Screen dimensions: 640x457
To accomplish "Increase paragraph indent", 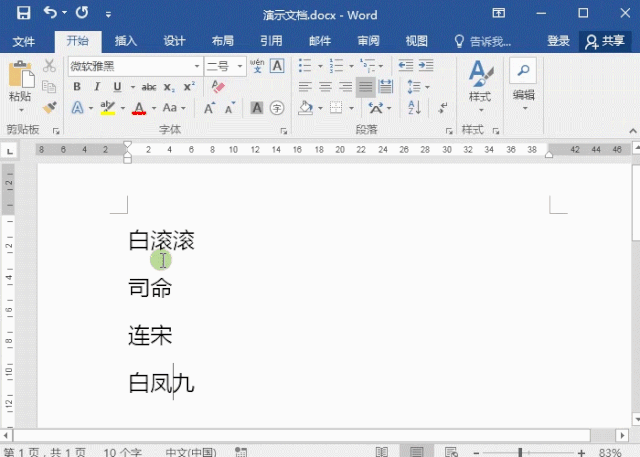I will (x=426, y=66).
